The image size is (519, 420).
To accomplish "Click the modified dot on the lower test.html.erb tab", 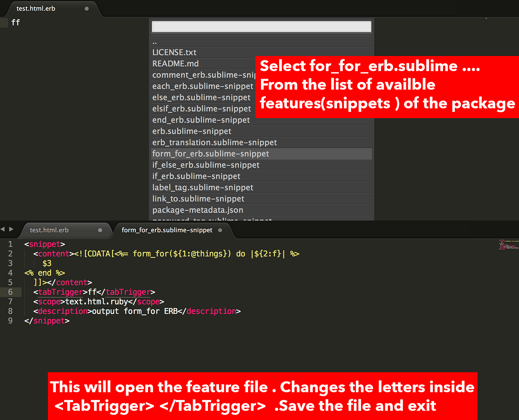I will 100,230.
